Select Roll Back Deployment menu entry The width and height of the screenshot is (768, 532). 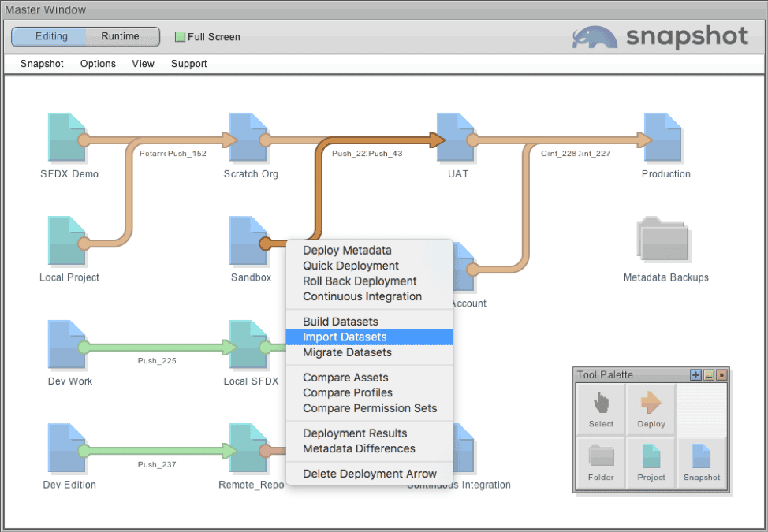click(369, 281)
